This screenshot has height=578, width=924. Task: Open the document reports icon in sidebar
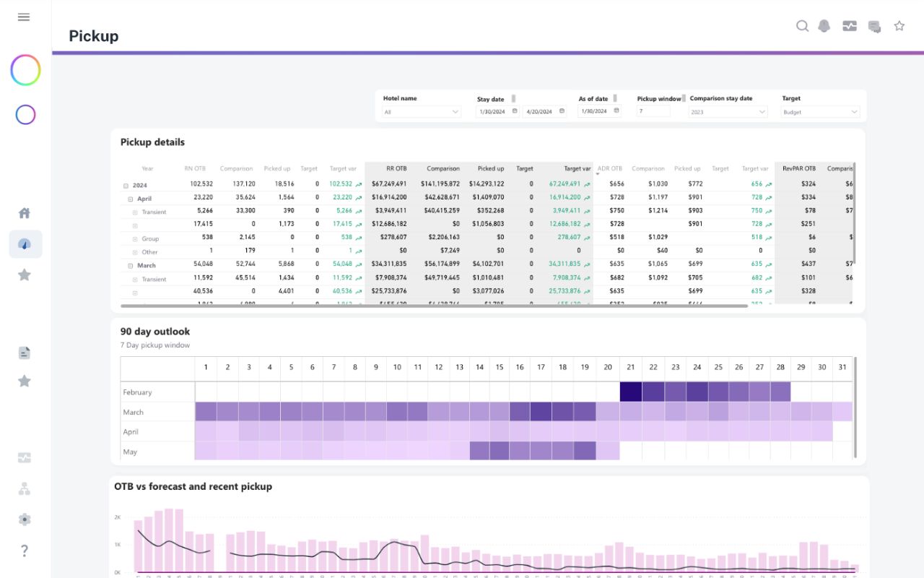click(25, 353)
